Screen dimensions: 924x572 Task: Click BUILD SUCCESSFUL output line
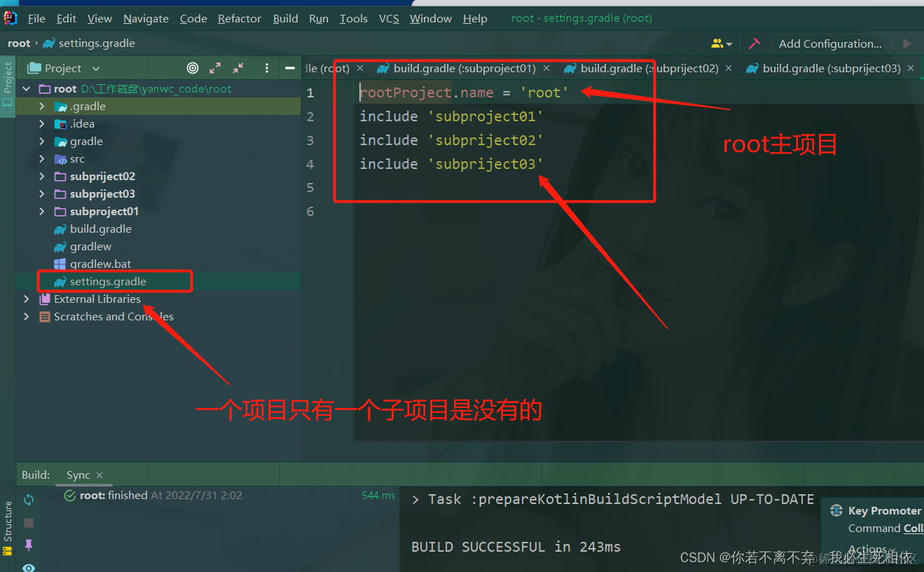click(516, 547)
